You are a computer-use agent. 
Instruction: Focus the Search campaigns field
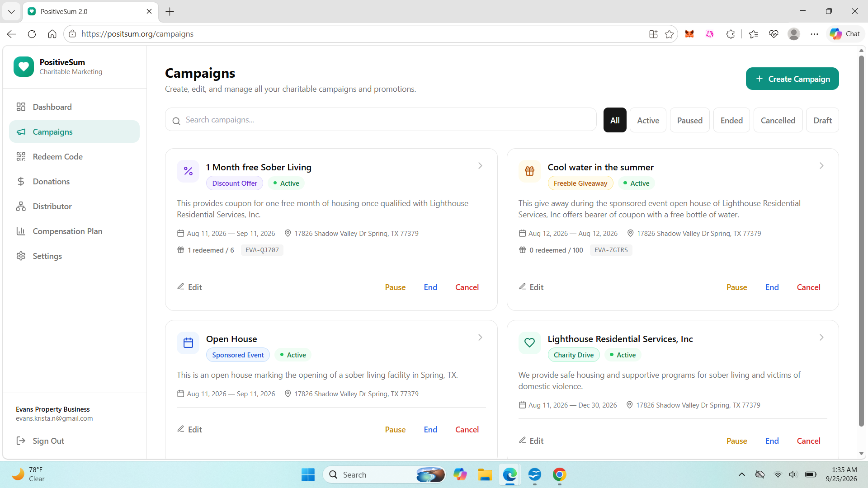click(381, 120)
